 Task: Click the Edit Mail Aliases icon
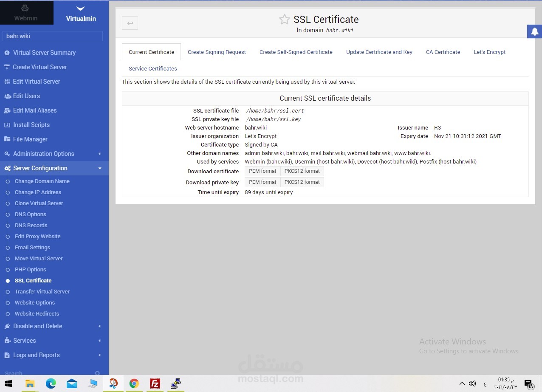(7, 110)
